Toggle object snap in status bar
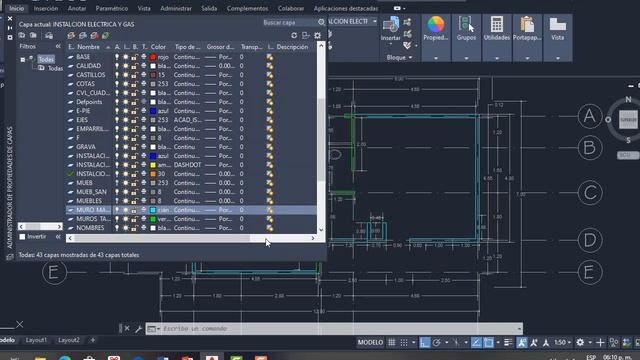The height and width of the screenshot is (360, 640). click(x=488, y=342)
